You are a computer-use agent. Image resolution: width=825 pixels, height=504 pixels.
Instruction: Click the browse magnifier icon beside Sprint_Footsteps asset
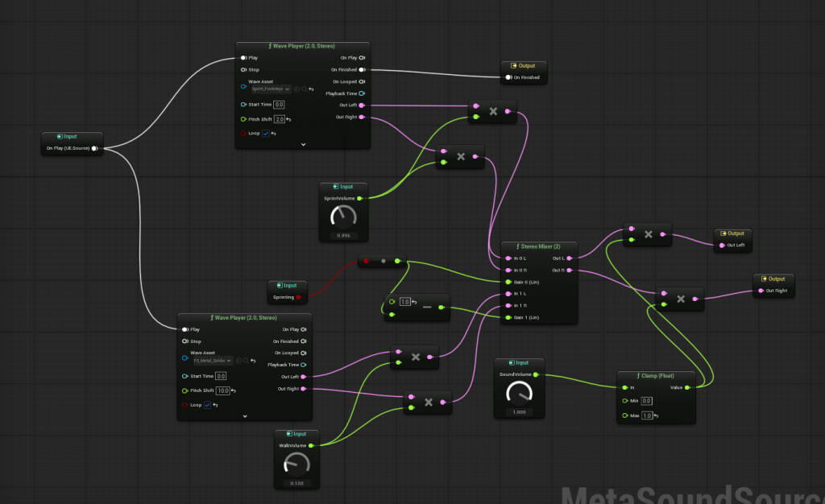coord(304,89)
